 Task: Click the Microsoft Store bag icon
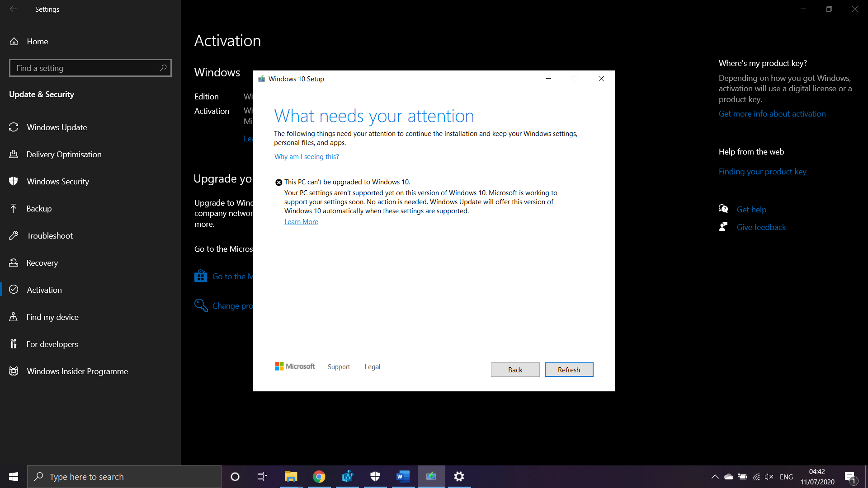click(x=201, y=276)
